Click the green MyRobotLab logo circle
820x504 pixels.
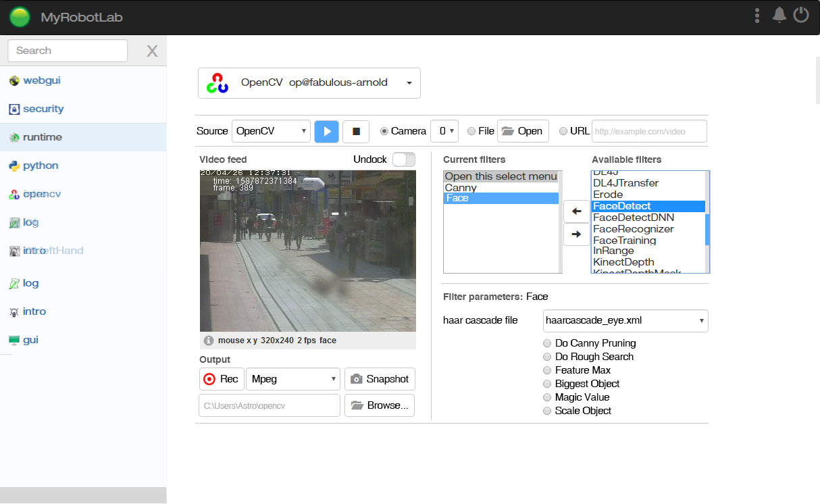(20, 17)
